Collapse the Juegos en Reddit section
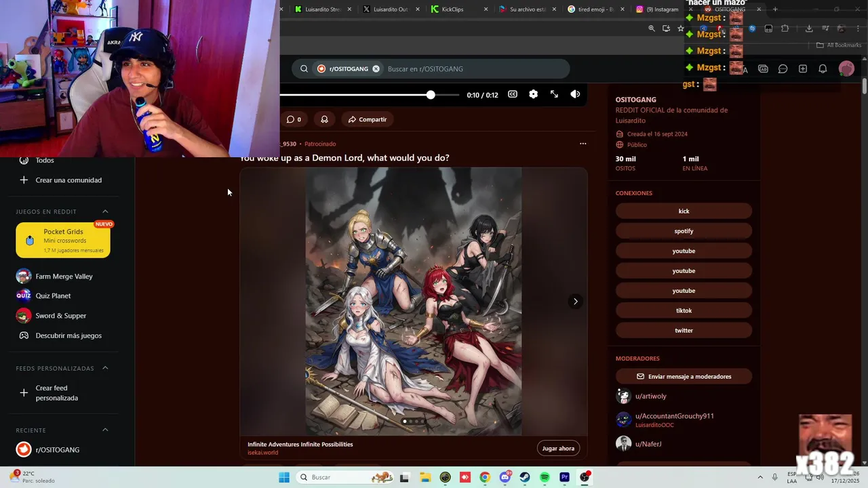Image resolution: width=868 pixels, height=488 pixels. pos(105,211)
